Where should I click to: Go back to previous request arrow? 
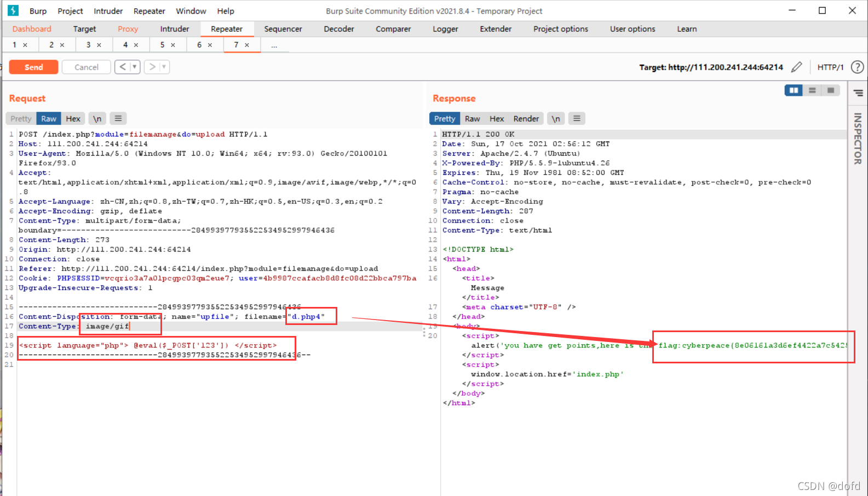[123, 67]
